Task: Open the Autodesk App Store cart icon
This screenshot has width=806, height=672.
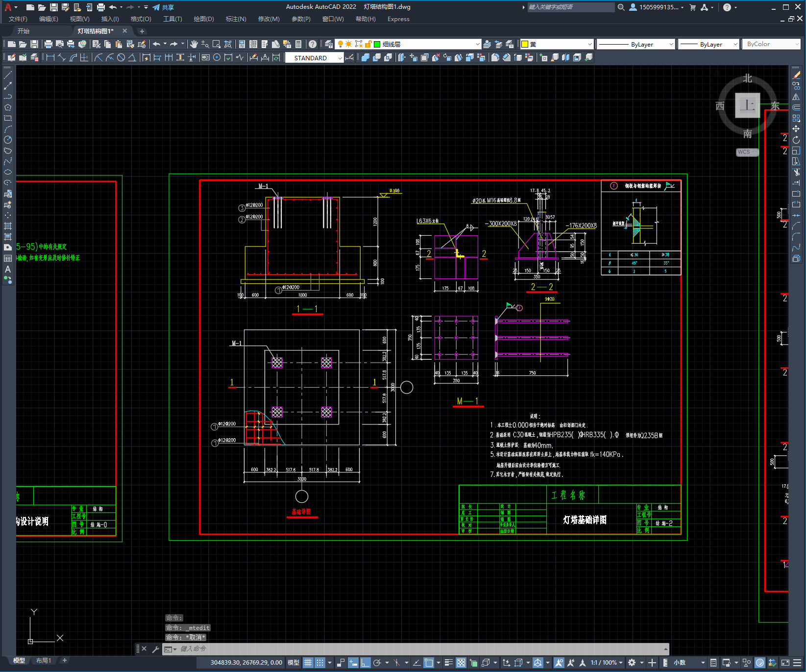Action: click(x=693, y=7)
